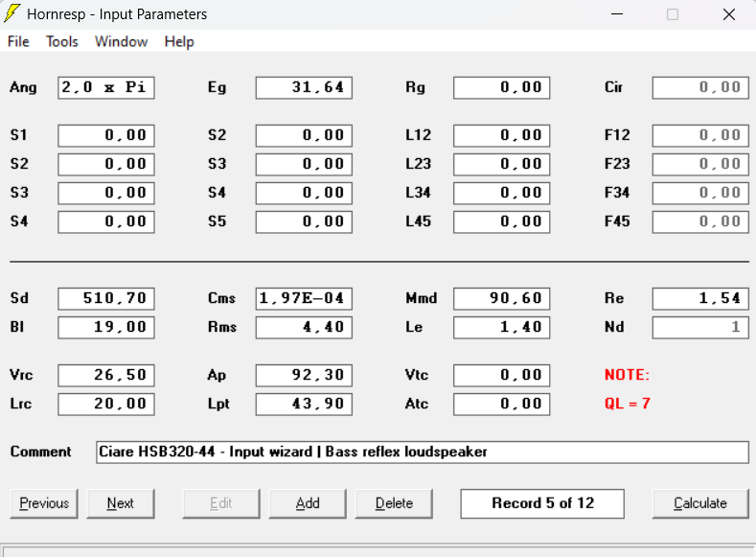
Task: Click the Cms field with 1,97E-04
Action: 304,298
